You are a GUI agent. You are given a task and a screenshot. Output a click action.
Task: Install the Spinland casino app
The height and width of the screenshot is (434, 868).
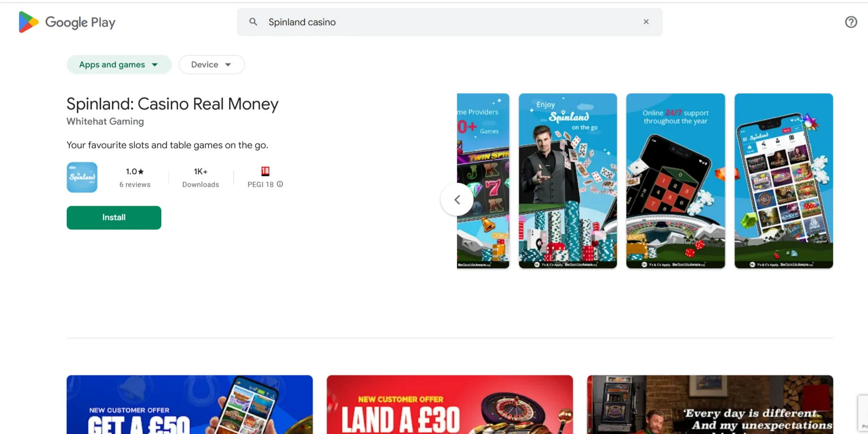coord(114,217)
